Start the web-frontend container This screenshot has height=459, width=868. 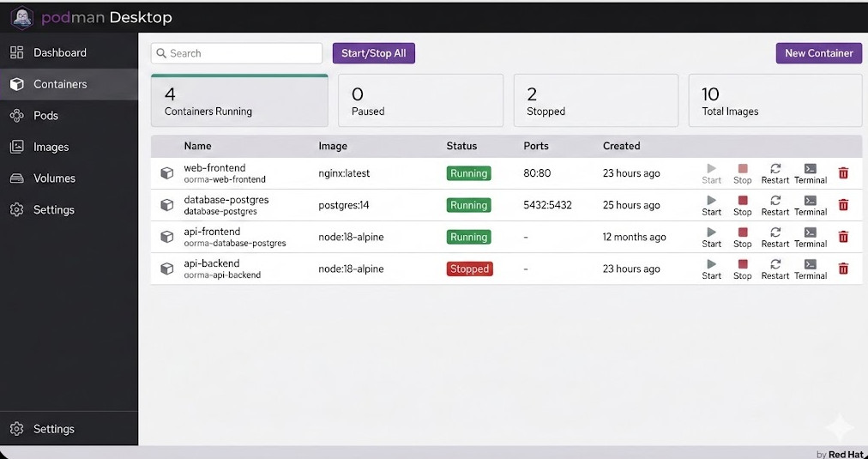pyautogui.click(x=711, y=173)
